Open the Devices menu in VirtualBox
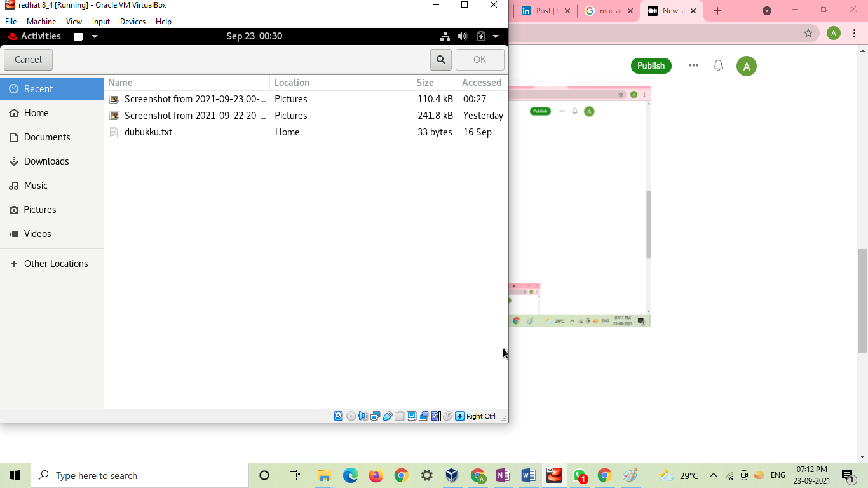This screenshot has width=868, height=488. click(132, 21)
